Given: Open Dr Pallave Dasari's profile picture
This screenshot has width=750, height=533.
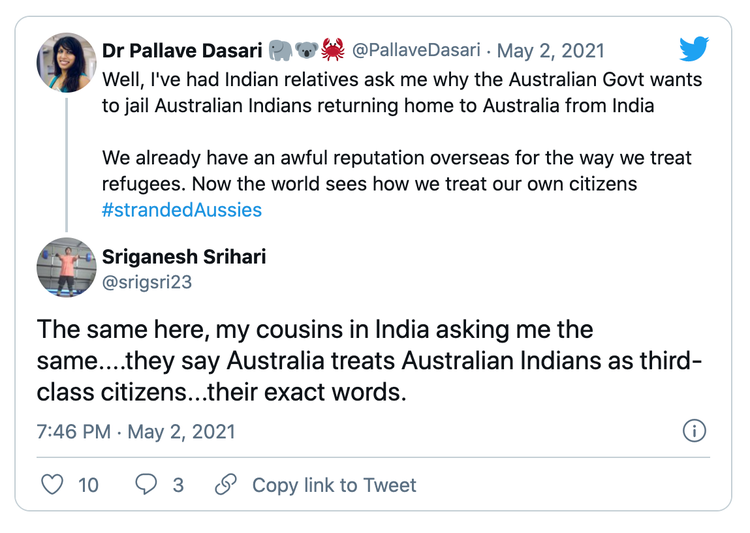Looking at the screenshot, I should tap(66, 63).
